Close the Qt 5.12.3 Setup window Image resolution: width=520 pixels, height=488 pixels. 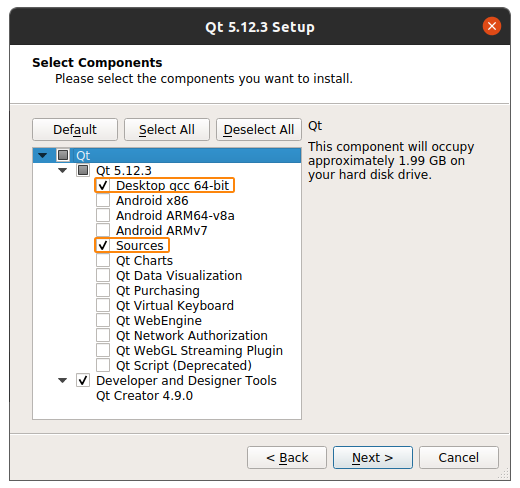492,26
